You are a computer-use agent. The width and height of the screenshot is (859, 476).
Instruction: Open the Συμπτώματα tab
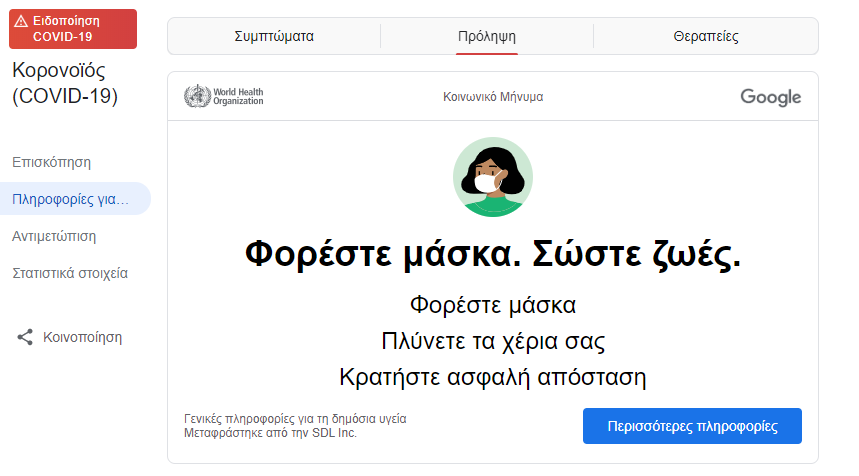[x=274, y=36]
